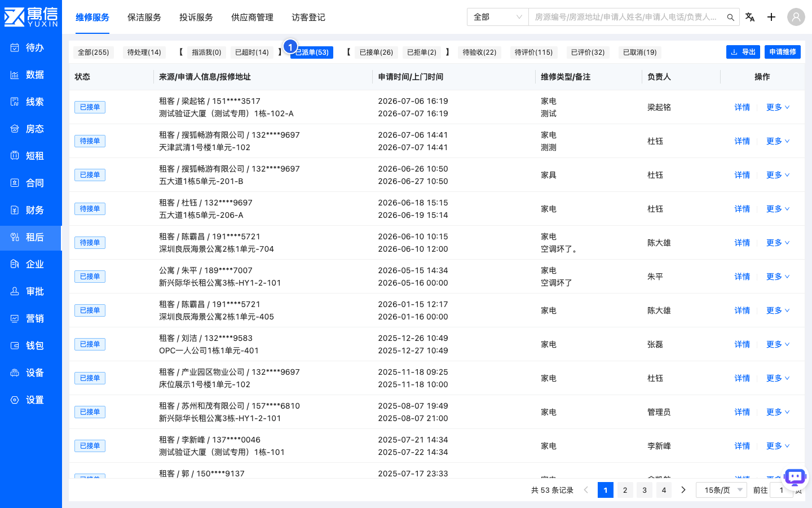The image size is (812, 508).
Task: Open the 全部 search scope dropdown
Action: point(497,17)
